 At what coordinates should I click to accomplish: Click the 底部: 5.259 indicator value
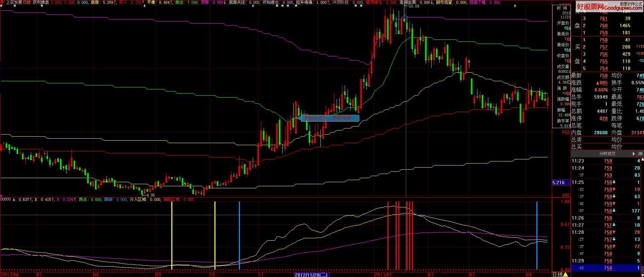click(103, 2)
